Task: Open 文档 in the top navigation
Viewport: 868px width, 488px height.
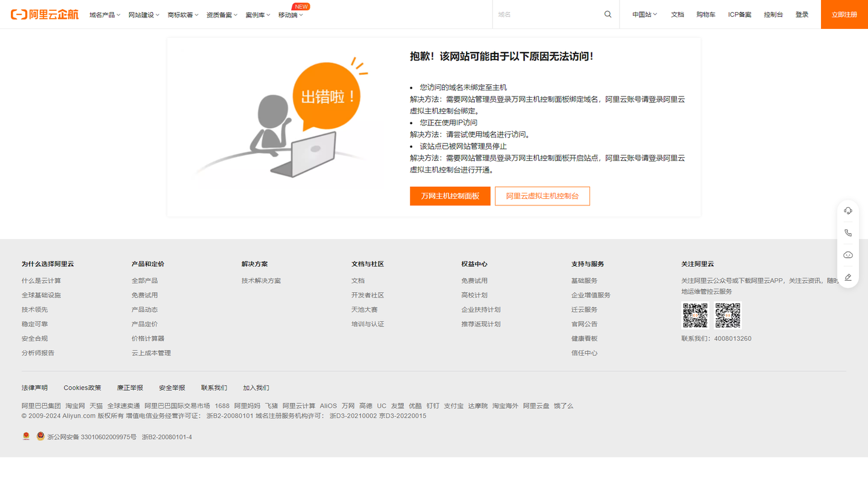Action: pos(678,14)
